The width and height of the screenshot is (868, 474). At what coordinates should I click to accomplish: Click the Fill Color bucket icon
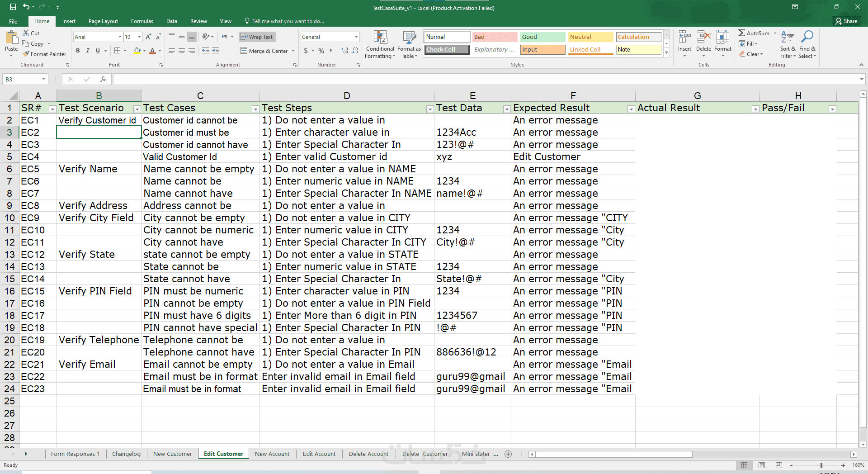(137, 51)
